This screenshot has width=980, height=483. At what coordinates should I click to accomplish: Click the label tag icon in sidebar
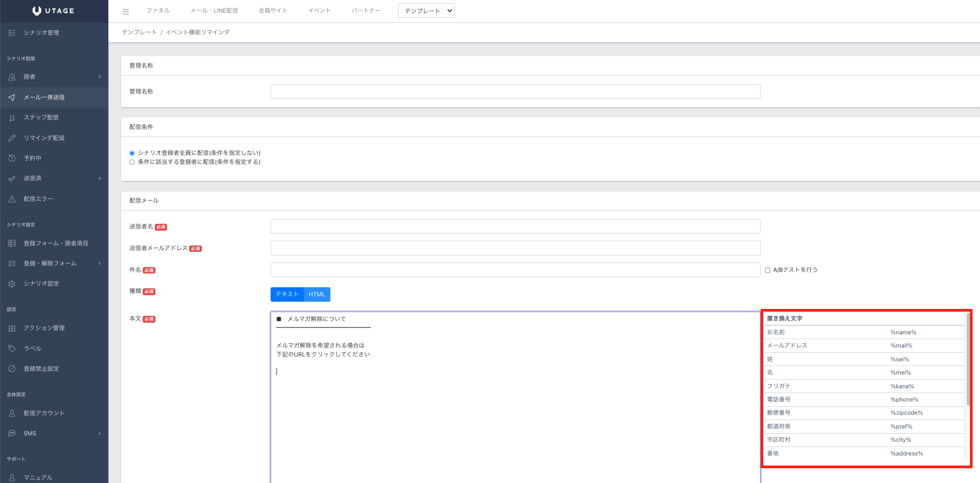[x=12, y=349]
